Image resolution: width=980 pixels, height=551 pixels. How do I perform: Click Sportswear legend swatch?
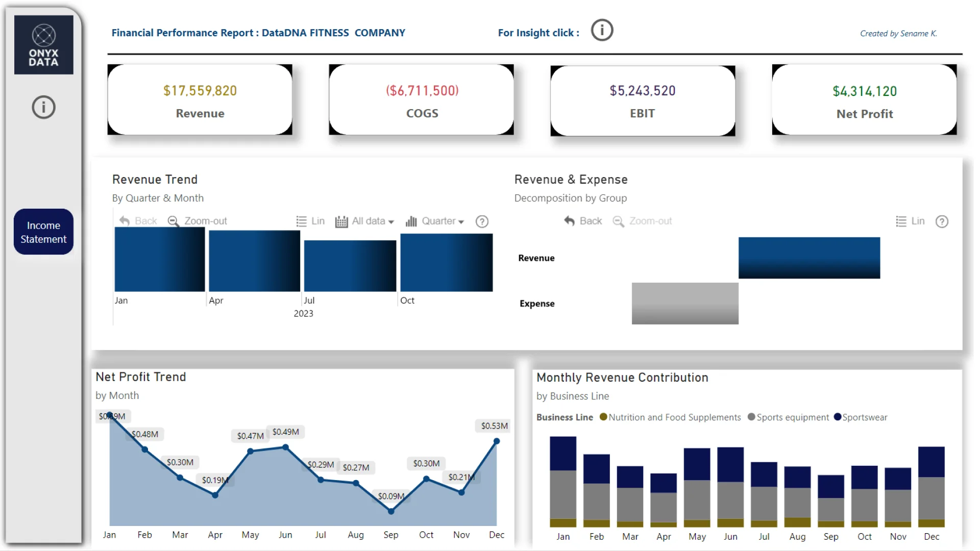[838, 417]
